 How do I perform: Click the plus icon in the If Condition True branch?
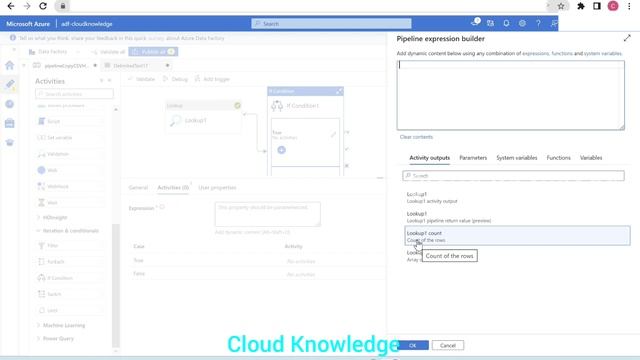282,150
